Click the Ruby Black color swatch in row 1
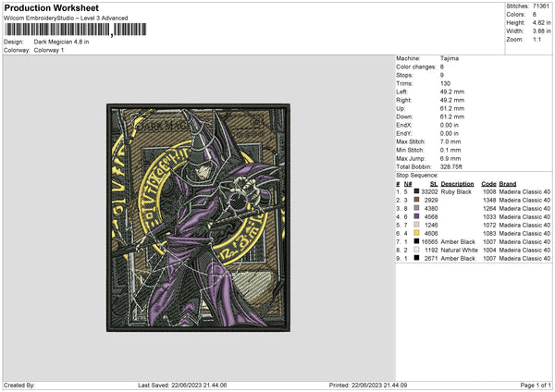Image resolution: width=555 pixels, height=392 pixels. (x=416, y=191)
